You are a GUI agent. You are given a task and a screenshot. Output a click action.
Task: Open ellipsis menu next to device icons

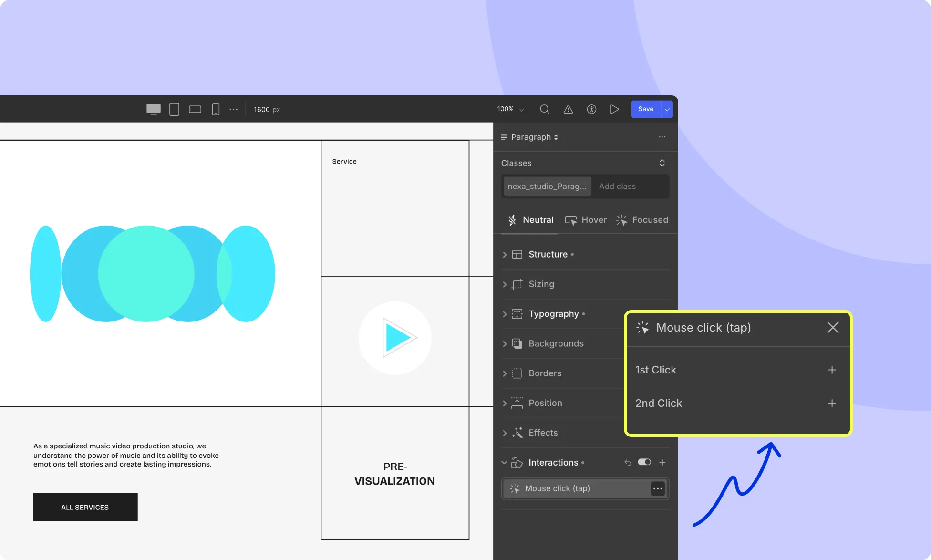(x=233, y=109)
